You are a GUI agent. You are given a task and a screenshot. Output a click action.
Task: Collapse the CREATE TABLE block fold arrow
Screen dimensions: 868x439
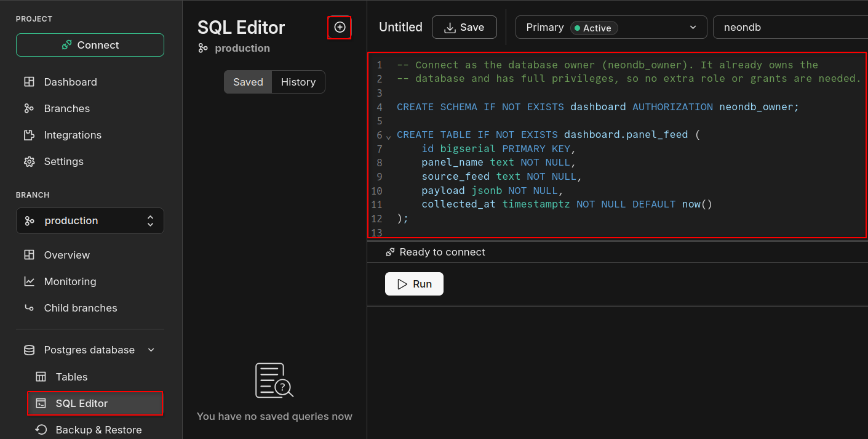389,136
